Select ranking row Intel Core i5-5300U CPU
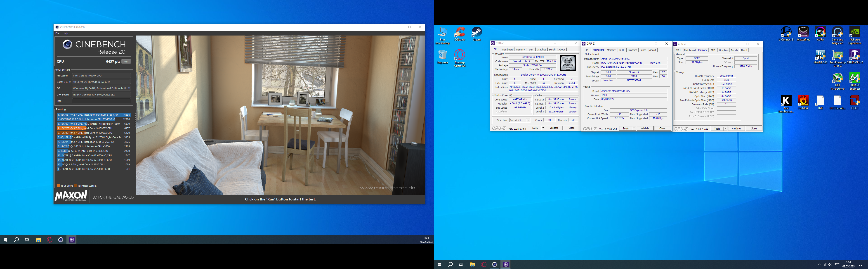Screen dimensions: 868x269 click(x=94, y=169)
